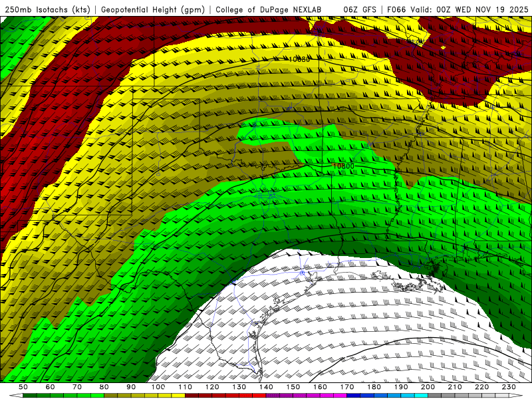Click the 200 value on the color scale
The image size is (532, 399).
428,387
